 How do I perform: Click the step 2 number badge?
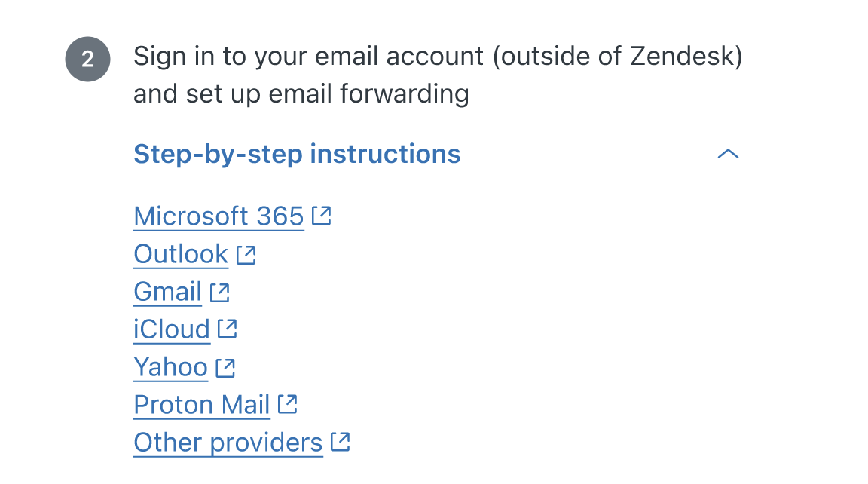point(87,60)
